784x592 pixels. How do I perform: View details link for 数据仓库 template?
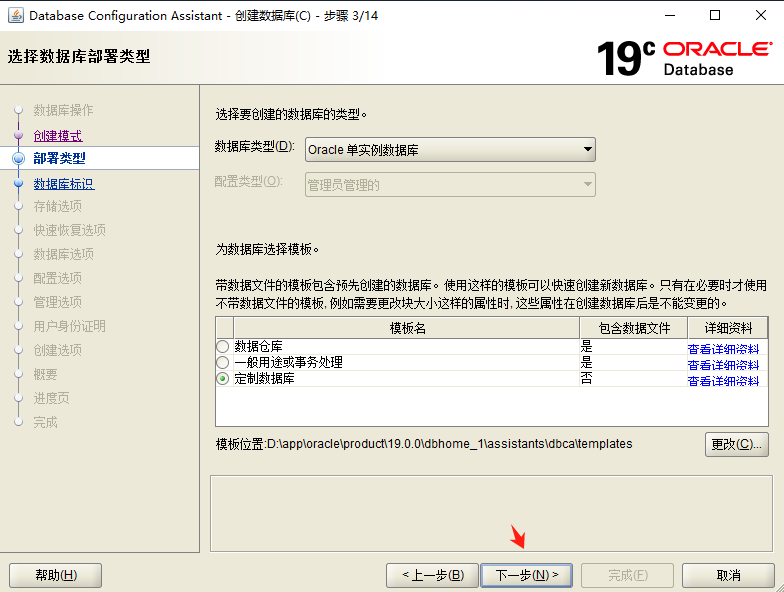(x=723, y=348)
